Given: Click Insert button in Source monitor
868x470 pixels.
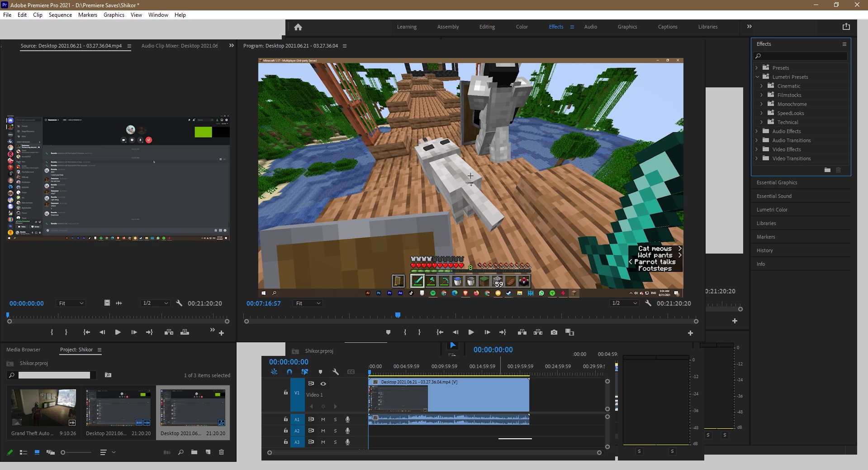Looking at the screenshot, I should [169, 332].
